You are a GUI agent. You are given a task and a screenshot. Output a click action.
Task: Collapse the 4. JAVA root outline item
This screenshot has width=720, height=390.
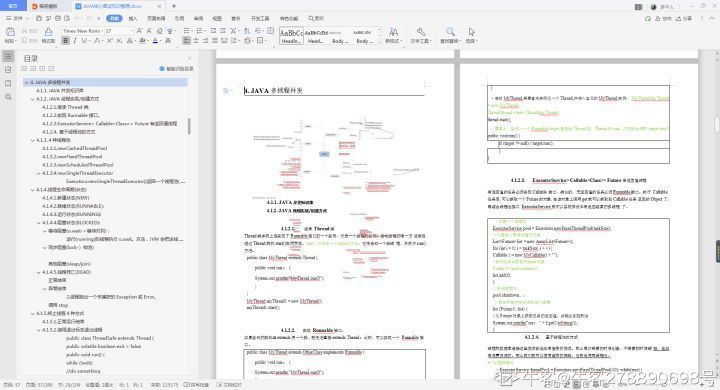[x=27, y=82]
